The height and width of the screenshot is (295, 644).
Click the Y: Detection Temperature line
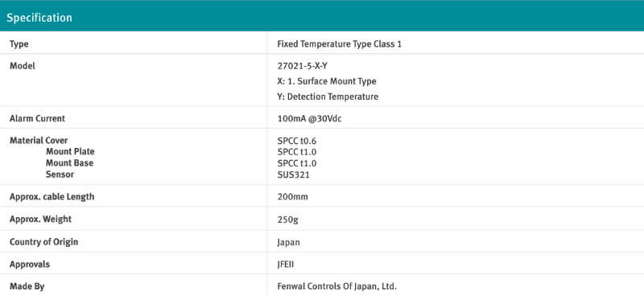(328, 96)
